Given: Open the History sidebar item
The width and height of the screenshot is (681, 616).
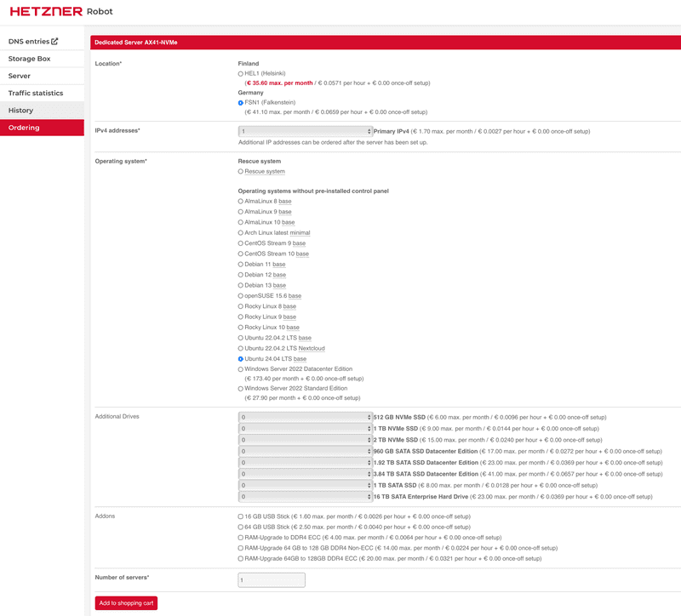Looking at the screenshot, I should [21, 111].
